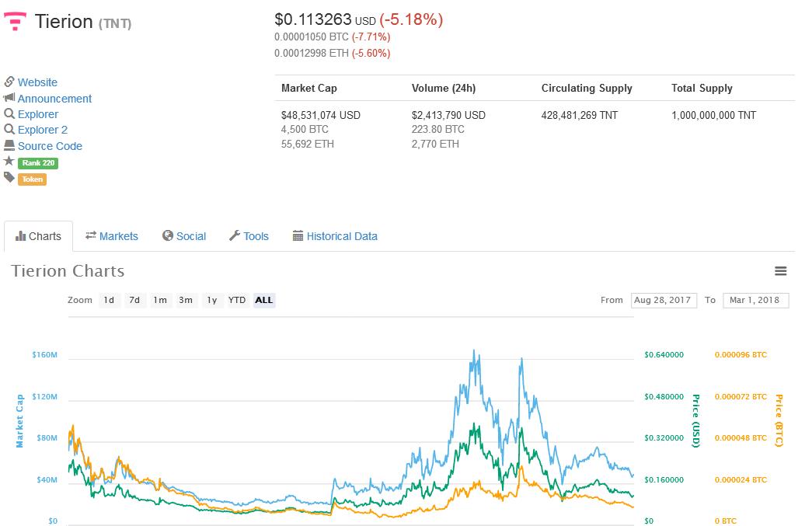Click the megaphone icon beside Announcement
Viewport: 812px width, 526px height.
[9, 98]
